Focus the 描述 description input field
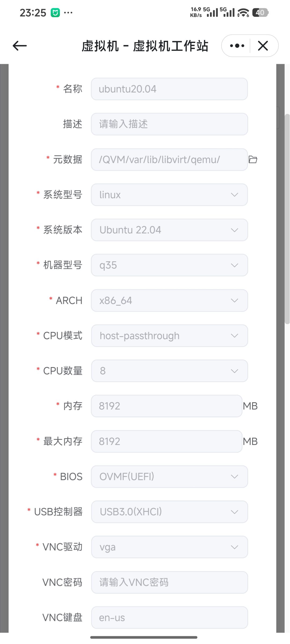Screen dimensions: 290x644 click(x=169, y=124)
